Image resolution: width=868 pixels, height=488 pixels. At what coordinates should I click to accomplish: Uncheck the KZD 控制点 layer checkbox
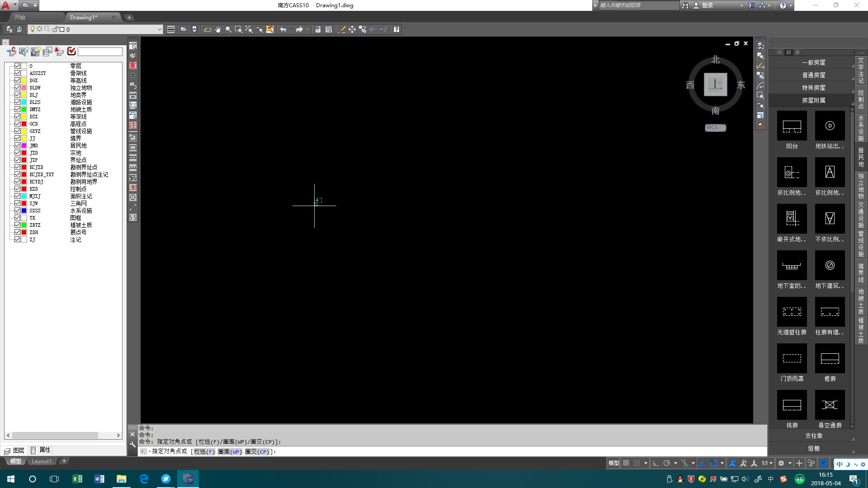(17, 189)
